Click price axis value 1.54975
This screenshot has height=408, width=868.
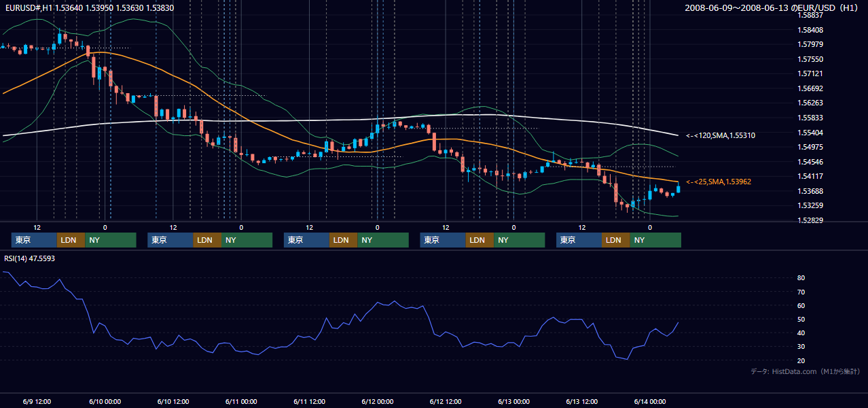coord(810,147)
